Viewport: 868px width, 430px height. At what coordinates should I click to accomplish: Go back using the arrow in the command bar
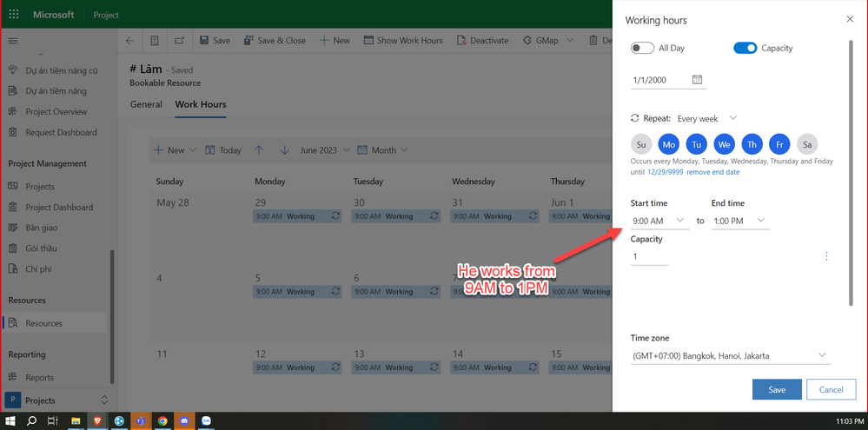(130, 41)
